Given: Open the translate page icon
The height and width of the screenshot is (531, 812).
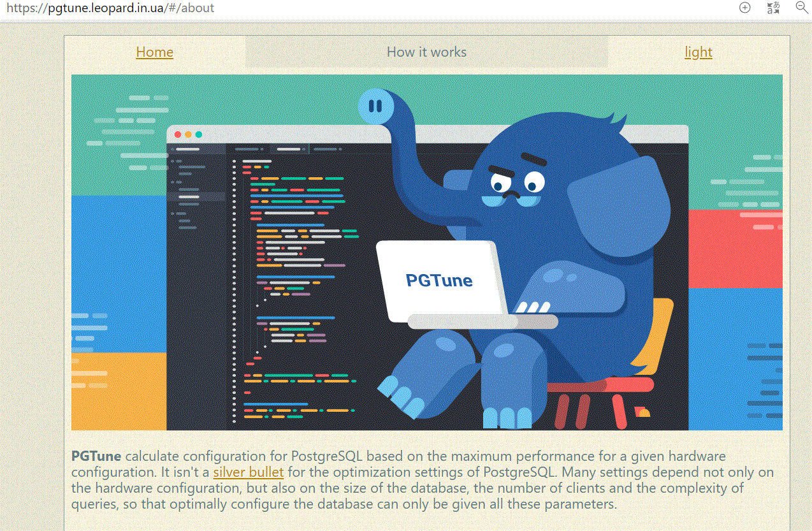Looking at the screenshot, I should pos(773,8).
